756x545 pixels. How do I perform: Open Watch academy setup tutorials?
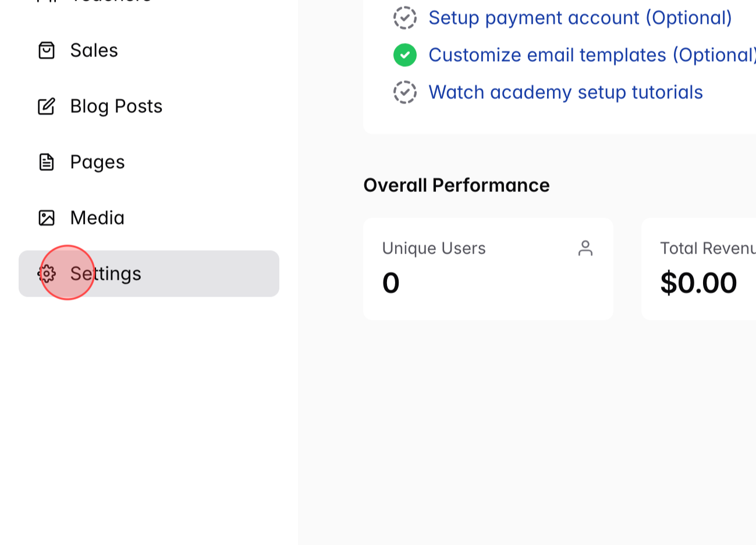pos(566,92)
